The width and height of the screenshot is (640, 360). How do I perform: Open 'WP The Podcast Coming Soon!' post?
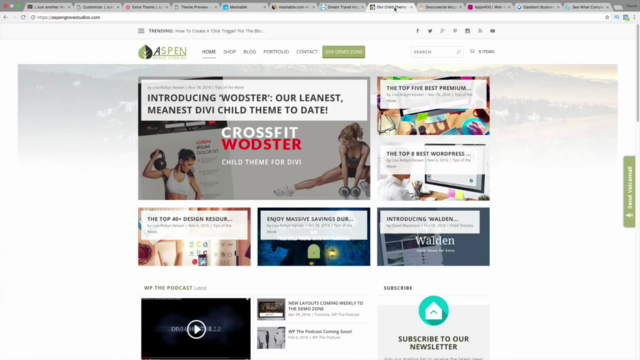click(320, 331)
